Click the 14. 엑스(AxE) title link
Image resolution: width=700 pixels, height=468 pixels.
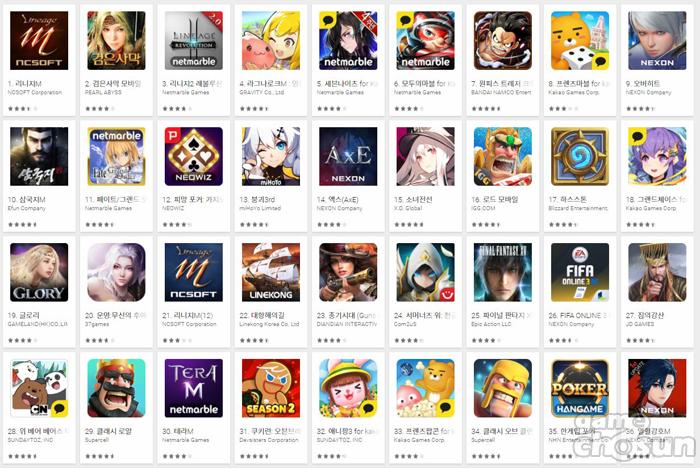(x=338, y=199)
